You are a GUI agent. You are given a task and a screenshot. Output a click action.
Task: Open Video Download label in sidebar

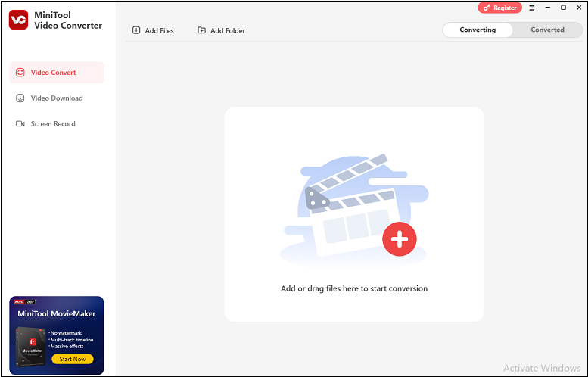(57, 98)
